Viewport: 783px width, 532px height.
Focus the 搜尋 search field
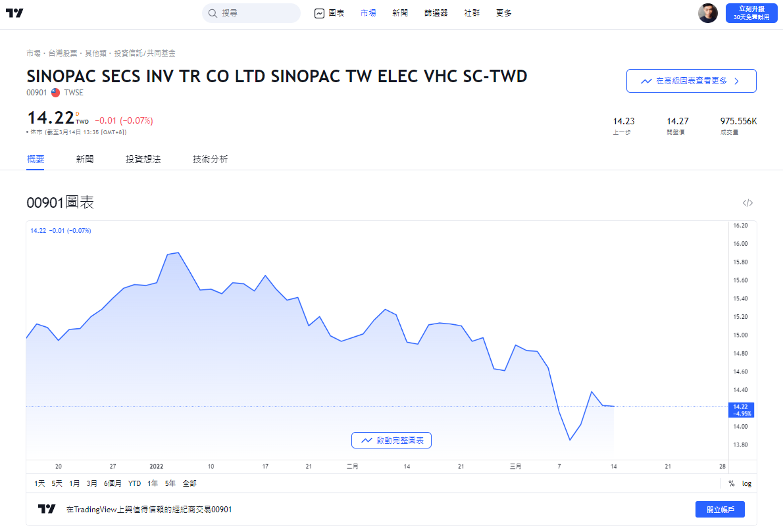tap(251, 13)
